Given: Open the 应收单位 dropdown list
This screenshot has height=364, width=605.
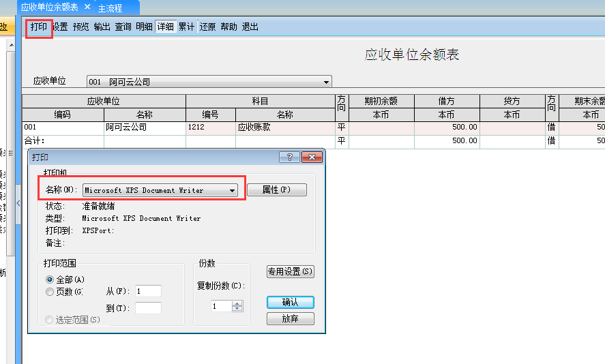Looking at the screenshot, I should click(326, 82).
